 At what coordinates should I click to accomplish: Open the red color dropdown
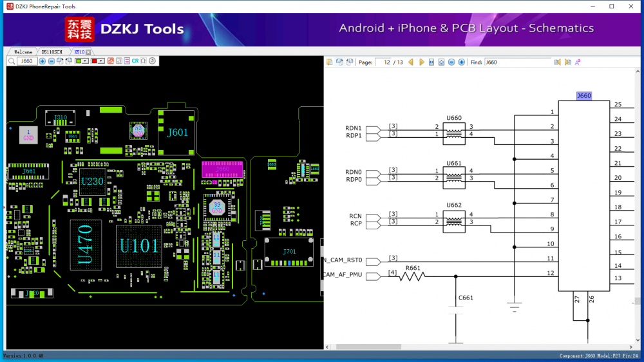[102, 61]
